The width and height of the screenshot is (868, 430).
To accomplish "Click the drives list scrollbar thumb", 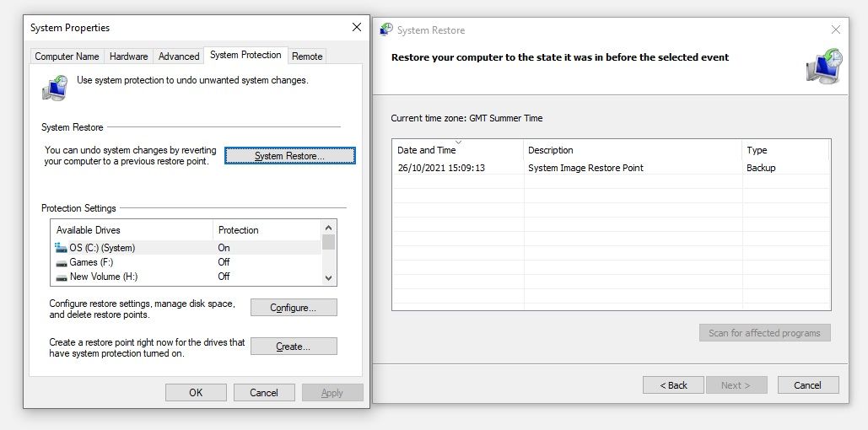I will click(328, 242).
